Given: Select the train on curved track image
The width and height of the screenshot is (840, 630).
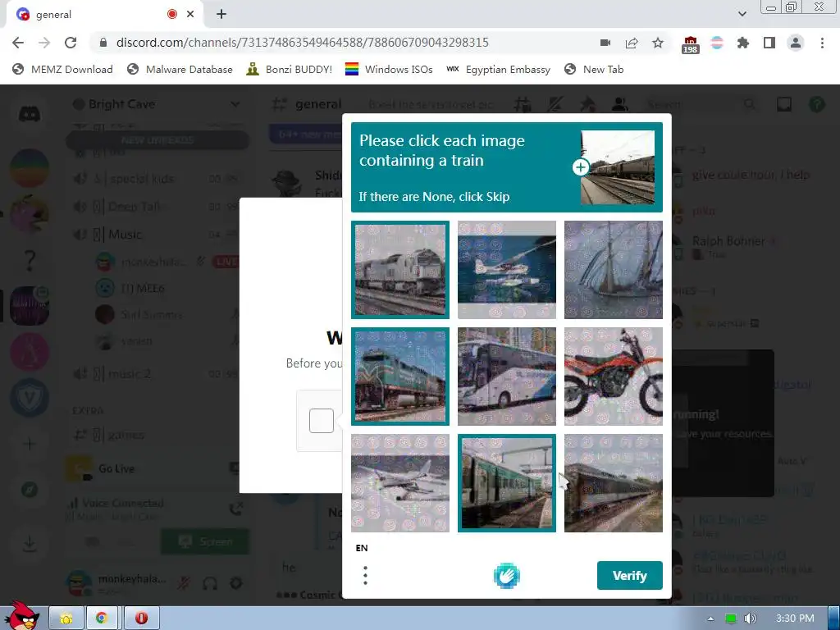Looking at the screenshot, I should 614,482.
